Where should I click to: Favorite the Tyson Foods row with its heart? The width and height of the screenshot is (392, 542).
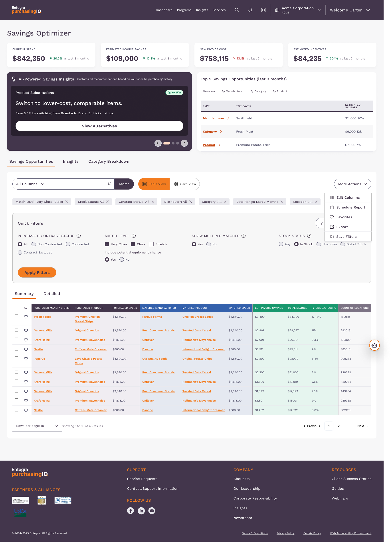26,317
